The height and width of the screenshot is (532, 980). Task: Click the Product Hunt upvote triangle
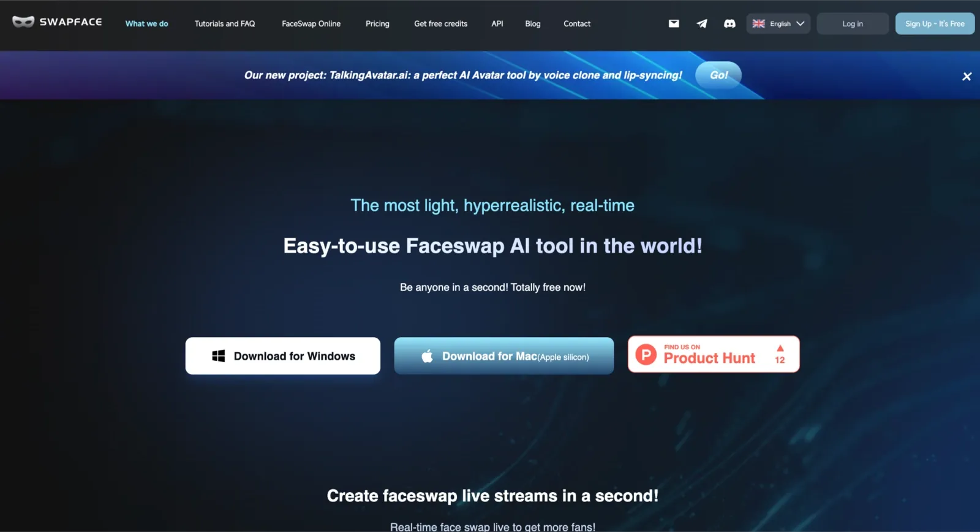pyautogui.click(x=780, y=348)
